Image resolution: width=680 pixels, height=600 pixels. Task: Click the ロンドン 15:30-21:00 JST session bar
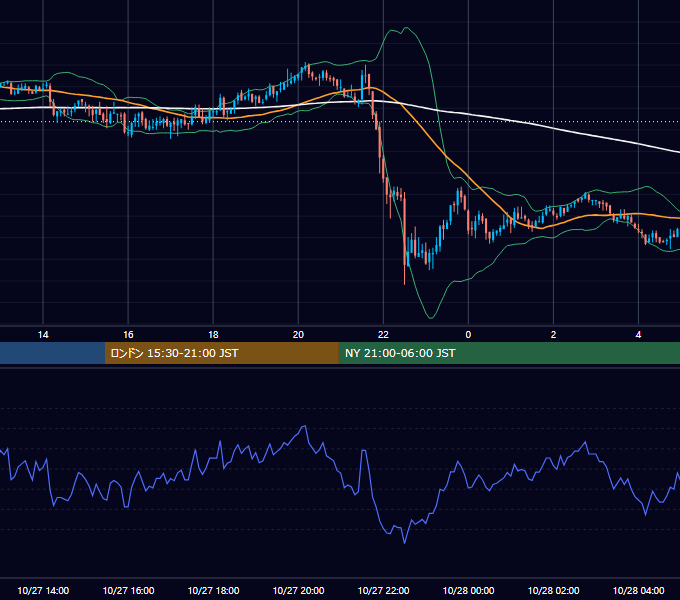(x=222, y=353)
